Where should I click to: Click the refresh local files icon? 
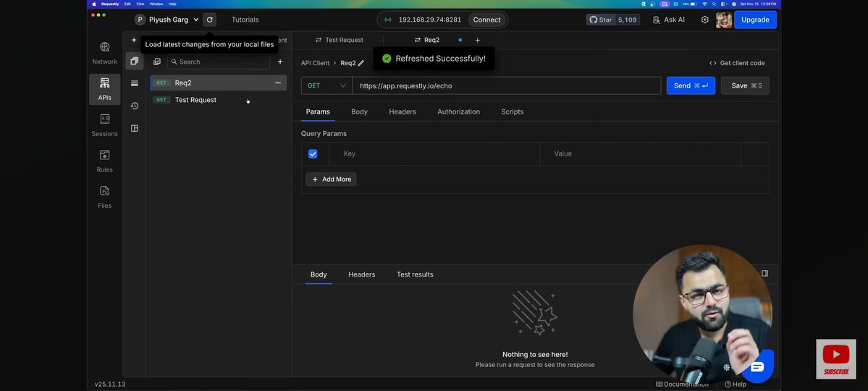pyautogui.click(x=209, y=20)
